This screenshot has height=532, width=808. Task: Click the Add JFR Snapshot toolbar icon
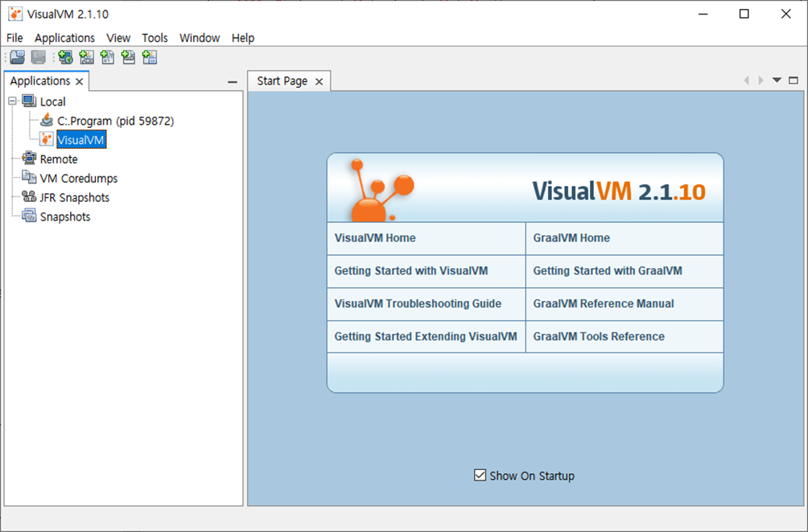click(128, 57)
